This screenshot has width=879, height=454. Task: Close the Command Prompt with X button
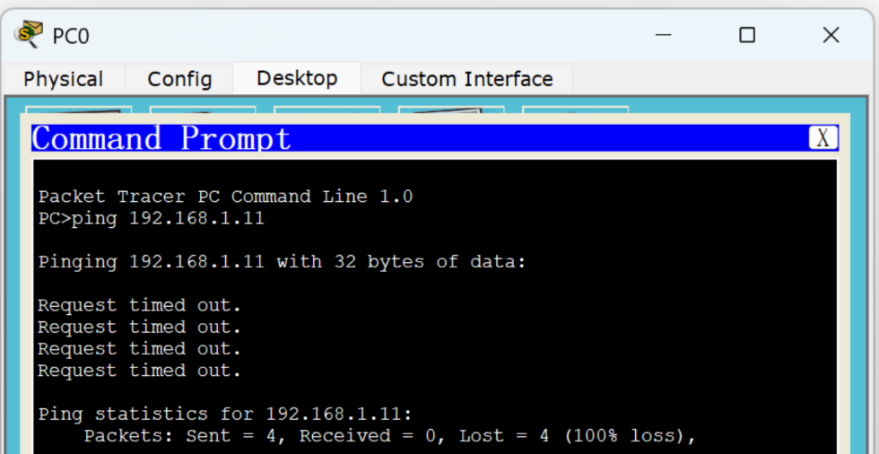point(823,138)
